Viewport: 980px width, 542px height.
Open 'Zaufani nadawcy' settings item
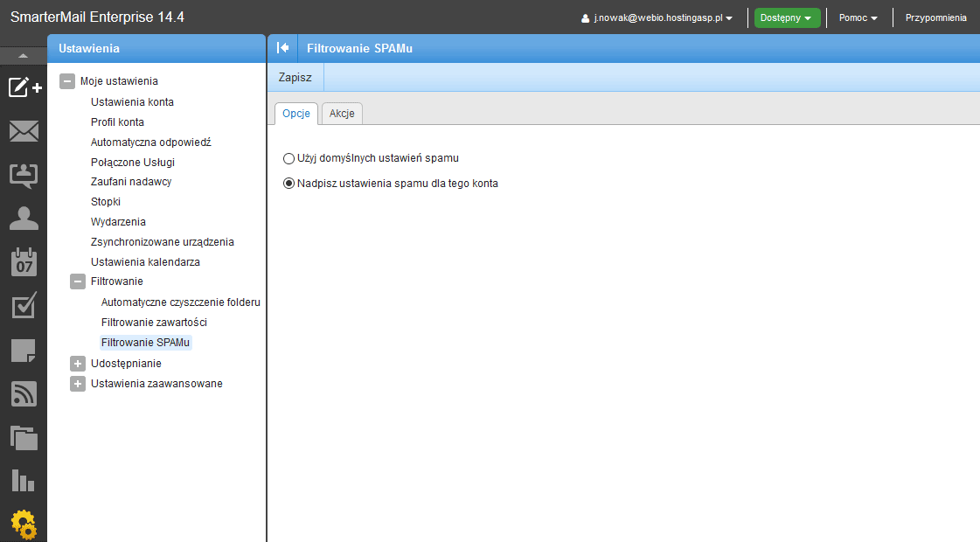131,182
